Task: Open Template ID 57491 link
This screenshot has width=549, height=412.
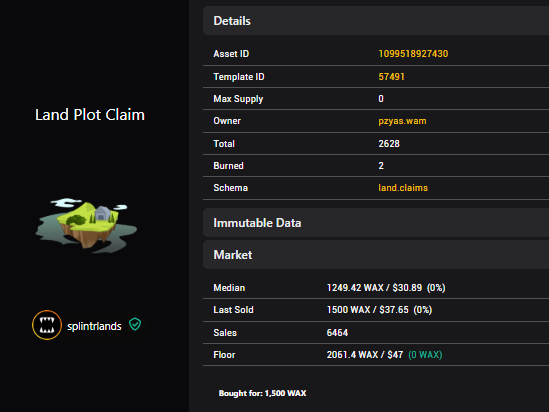Action: coord(391,77)
